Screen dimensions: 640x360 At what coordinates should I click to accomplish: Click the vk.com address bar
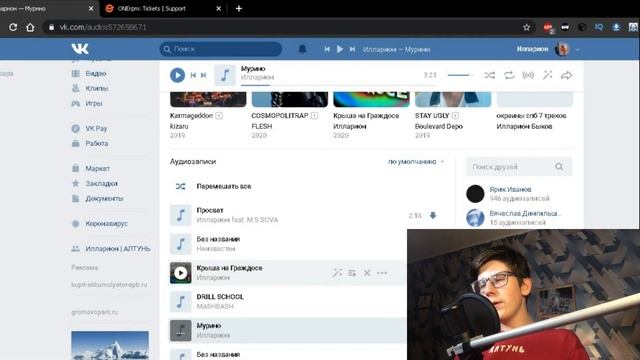click(286, 27)
